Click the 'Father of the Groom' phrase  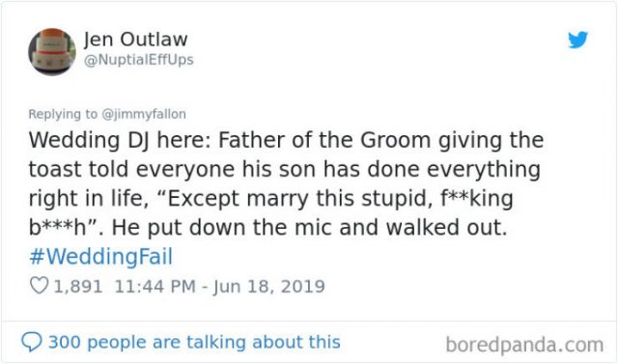point(324,140)
